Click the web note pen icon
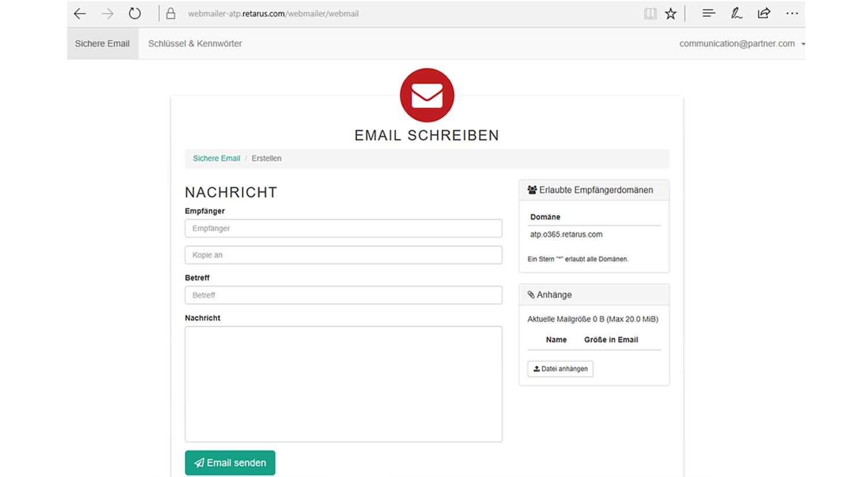This screenshot has width=868, height=477. (x=736, y=13)
